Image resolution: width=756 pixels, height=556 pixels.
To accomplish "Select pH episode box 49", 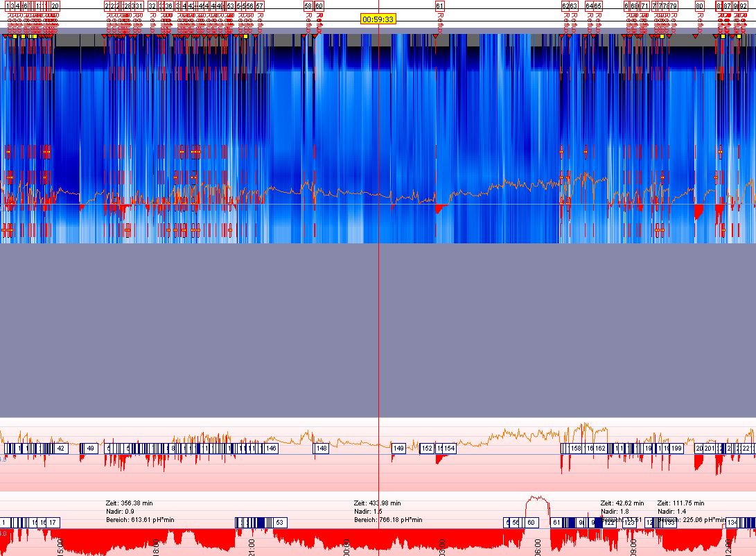I will point(90,449).
